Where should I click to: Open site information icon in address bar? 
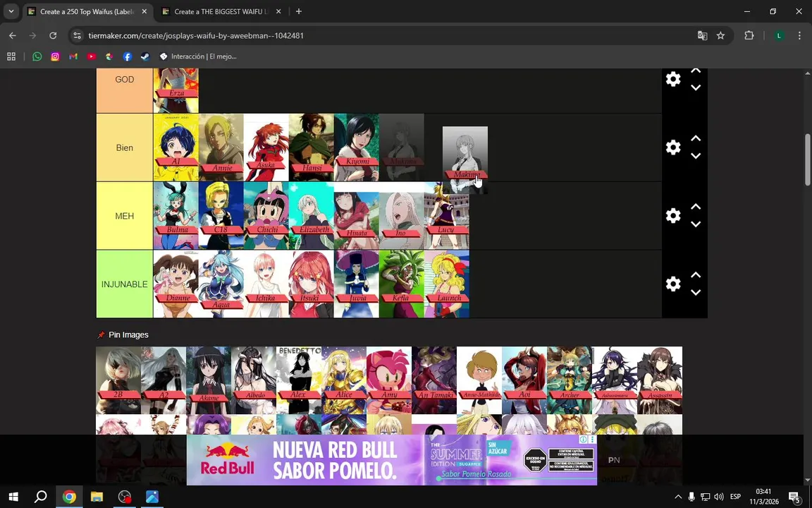(77, 36)
